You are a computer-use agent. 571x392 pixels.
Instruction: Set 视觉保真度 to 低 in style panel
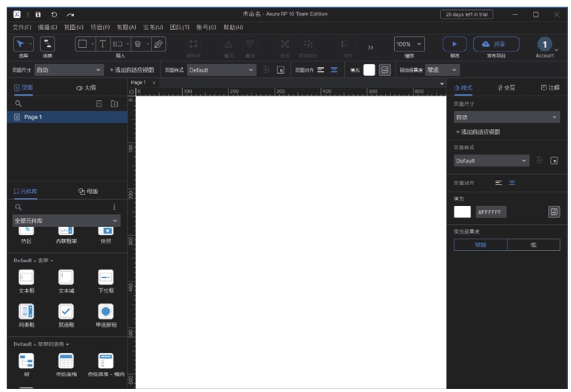pyautogui.click(x=533, y=244)
